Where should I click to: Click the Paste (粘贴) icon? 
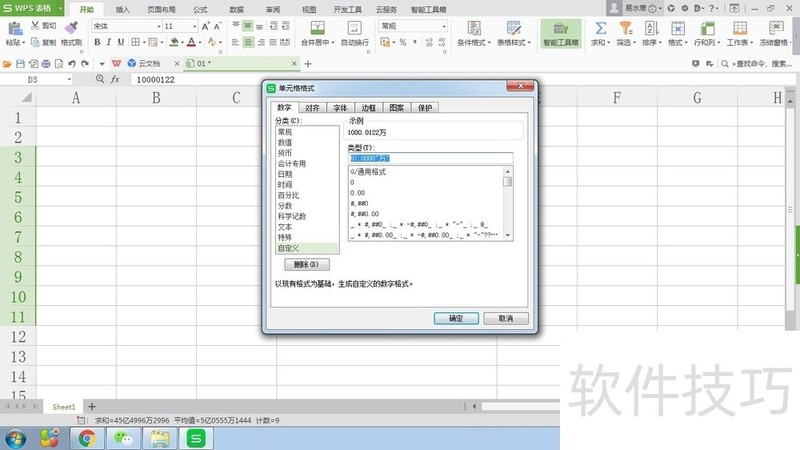14,28
